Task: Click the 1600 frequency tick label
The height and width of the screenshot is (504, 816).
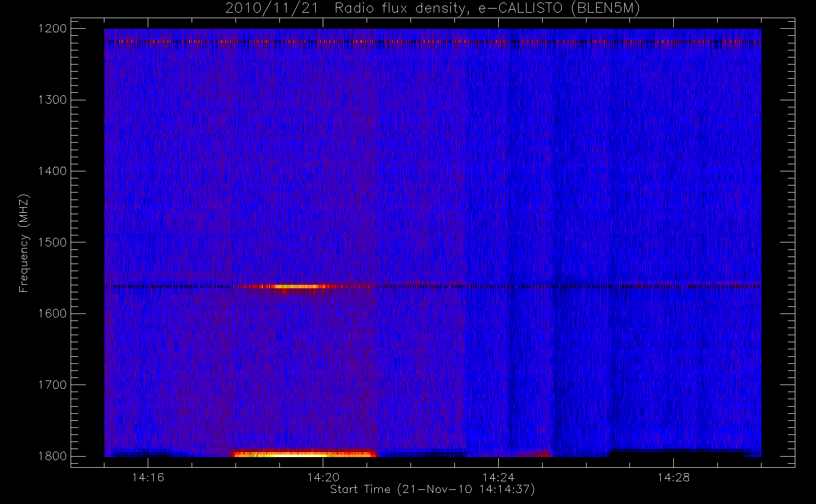Action: click(x=52, y=313)
